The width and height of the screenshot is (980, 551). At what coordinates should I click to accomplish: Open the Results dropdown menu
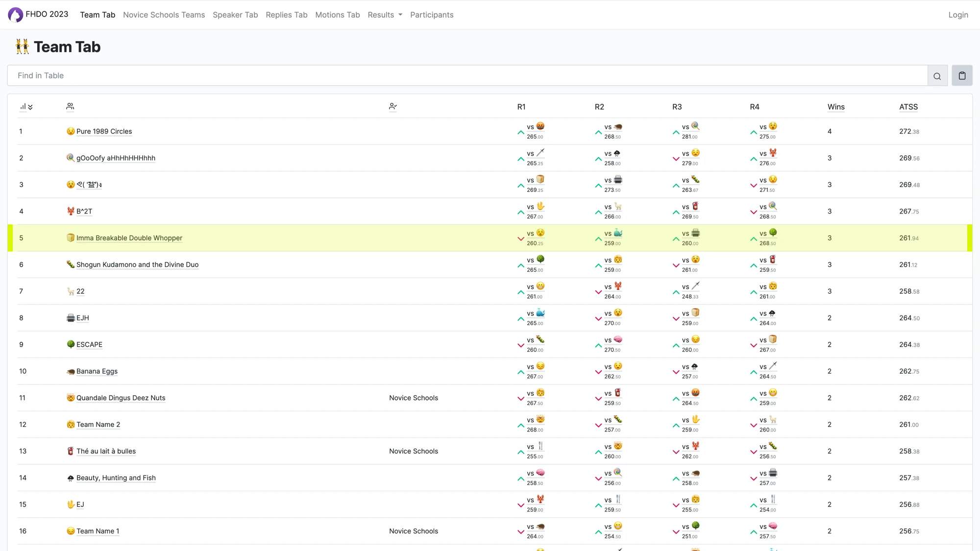[385, 15]
